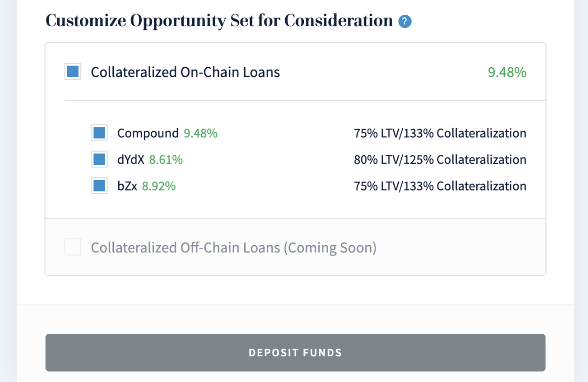Uncheck the Collateralized On-Chain Loans checkbox
The height and width of the screenshot is (382, 588).
(x=73, y=71)
